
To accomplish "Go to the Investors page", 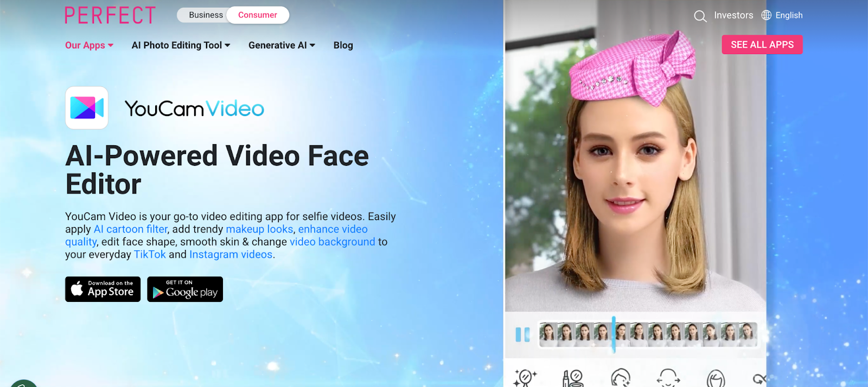I will (733, 15).
